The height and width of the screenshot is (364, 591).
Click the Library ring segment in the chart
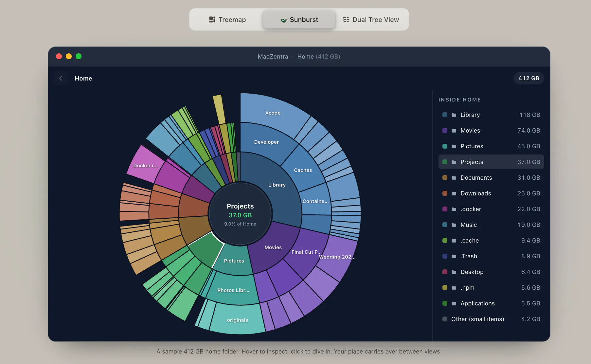coord(277,185)
